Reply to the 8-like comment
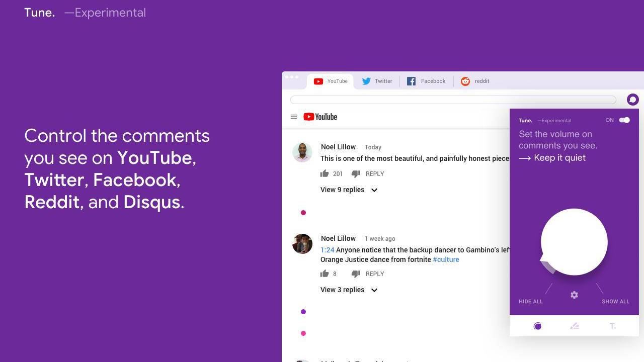644x362 pixels. pos(375,274)
